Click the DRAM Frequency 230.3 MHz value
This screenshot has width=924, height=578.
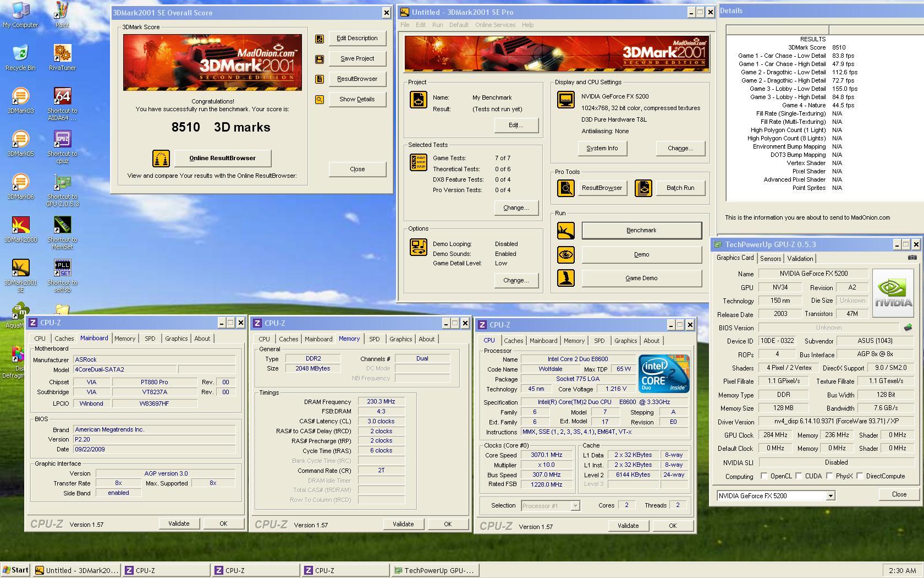381,402
